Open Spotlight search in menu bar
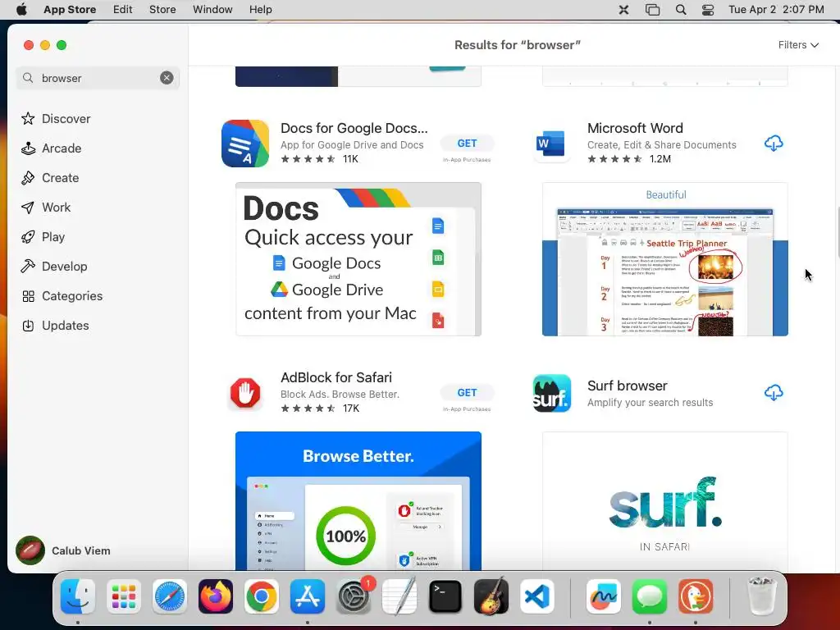The width and height of the screenshot is (840, 630). click(x=681, y=10)
